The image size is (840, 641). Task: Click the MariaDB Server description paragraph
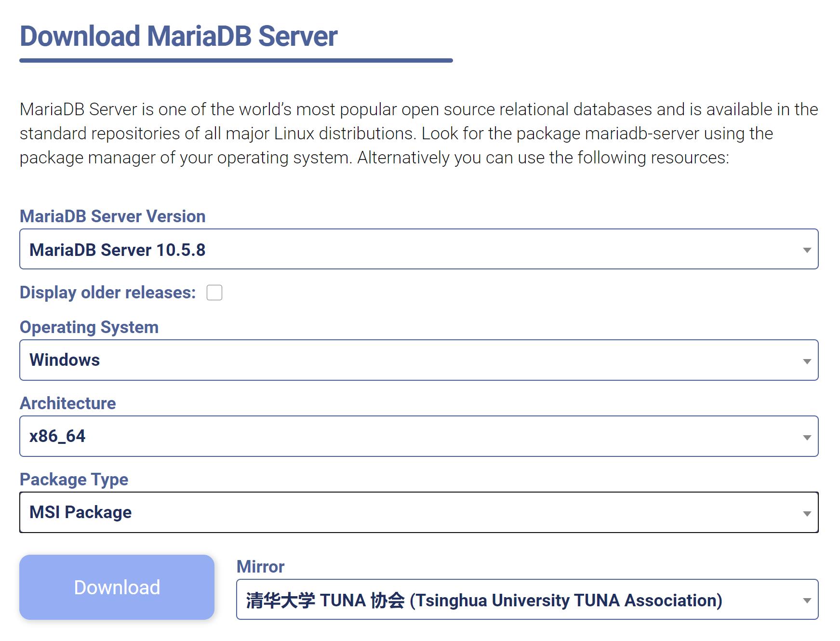point(418,134)
